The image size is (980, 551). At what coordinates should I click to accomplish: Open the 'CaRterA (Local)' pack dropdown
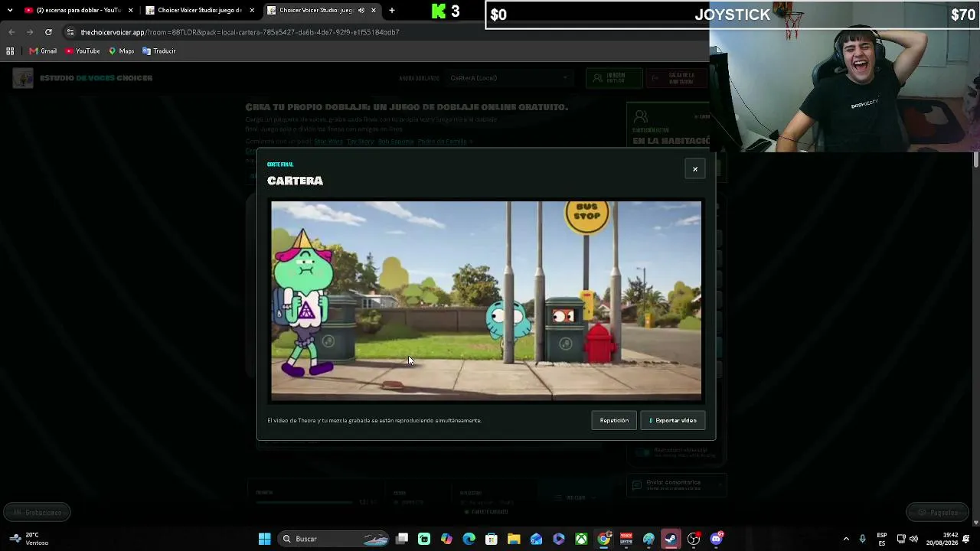(x=509, y=78)
